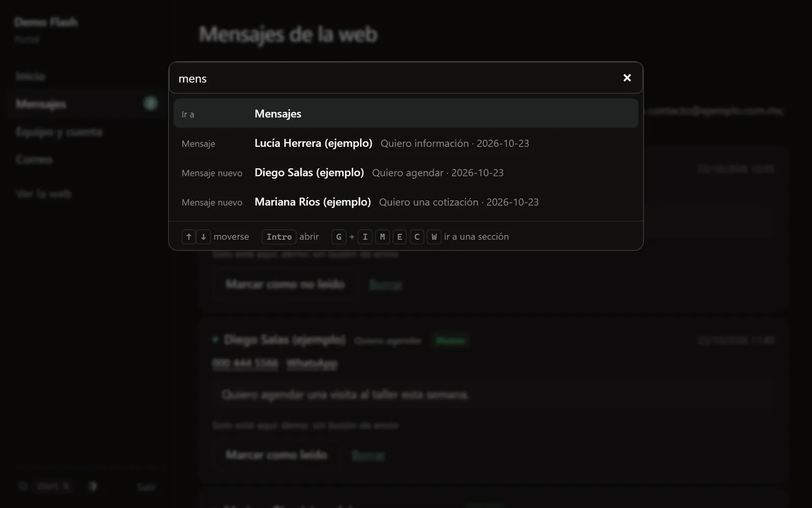Toggle the theme icon in sidebar footer
Image resolution: width=812 pixels, height=508 pixels.
point(93,486)
